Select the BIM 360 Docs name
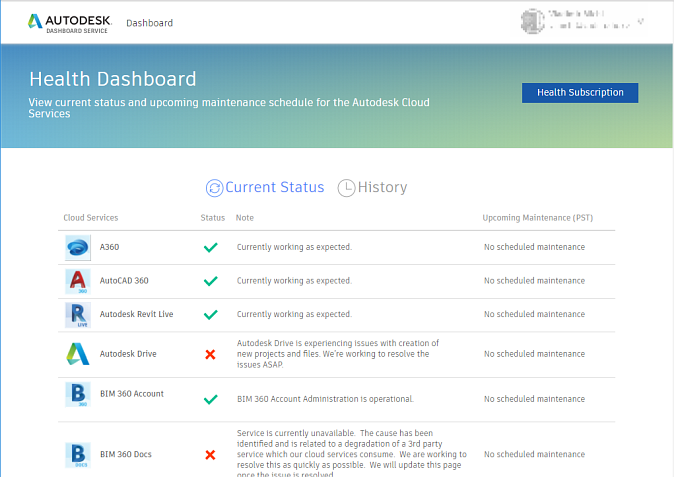Screen dimensions: 674x477 [x=126, y=454]
